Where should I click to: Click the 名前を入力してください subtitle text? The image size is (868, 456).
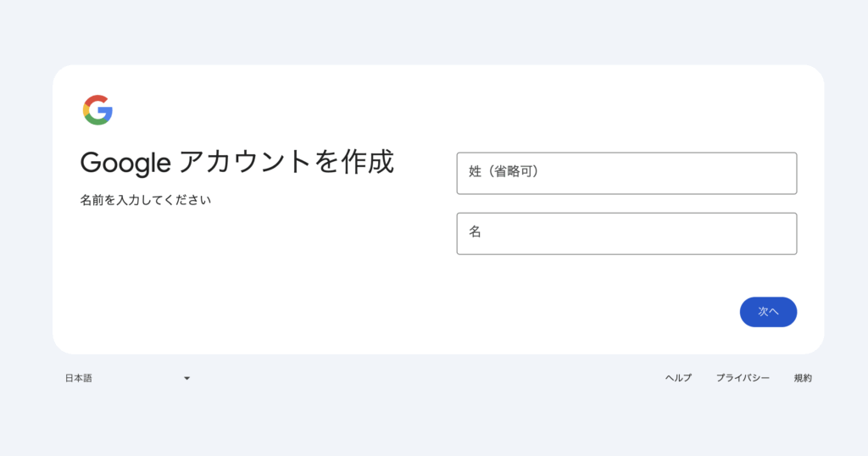point(145,201)
